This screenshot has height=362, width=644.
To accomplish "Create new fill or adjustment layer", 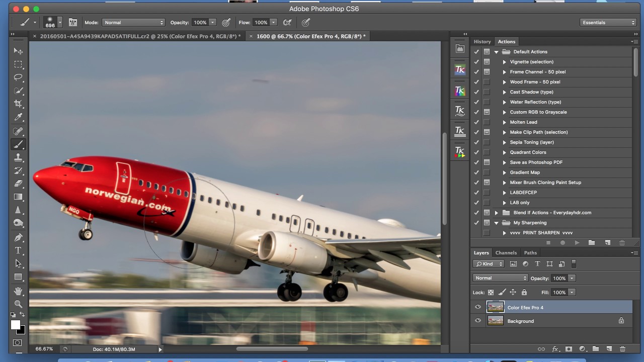I will pyautogui.click(x=582, y=348).
